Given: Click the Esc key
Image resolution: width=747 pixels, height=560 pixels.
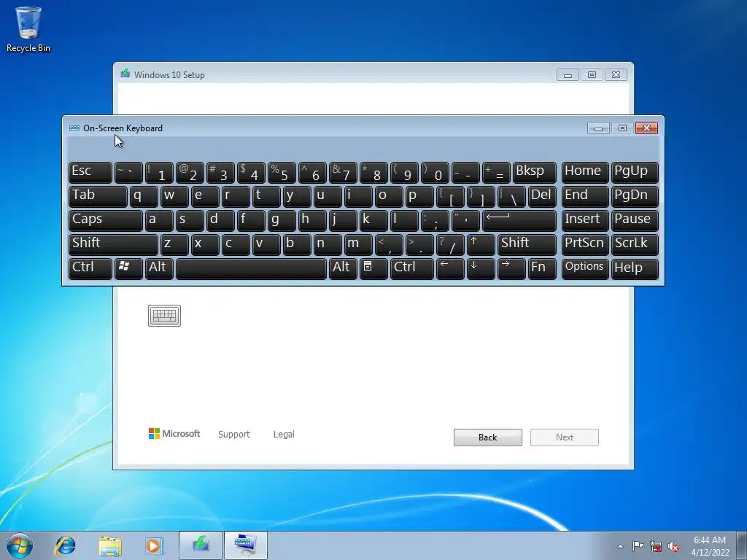Looking at the screenshot, I should pyautogui.click(x=90, y=173).
